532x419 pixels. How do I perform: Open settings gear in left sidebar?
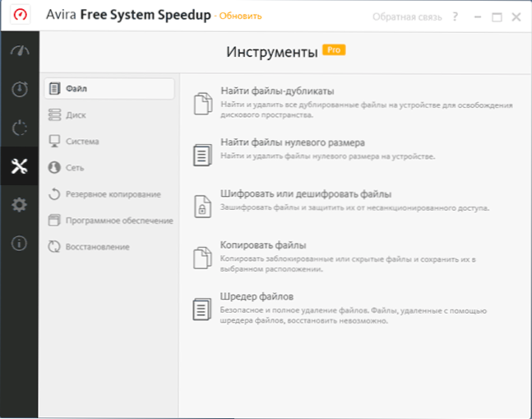(20, 205)
